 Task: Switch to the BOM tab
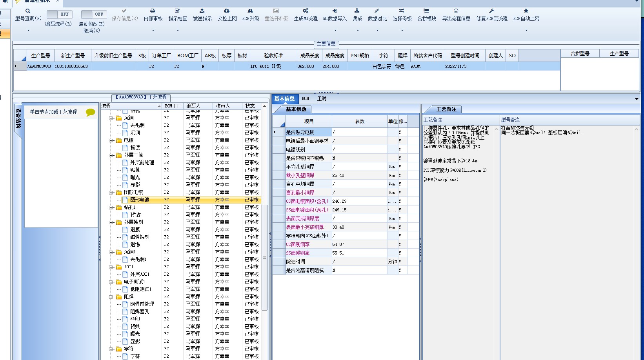[x=306, y=99]
